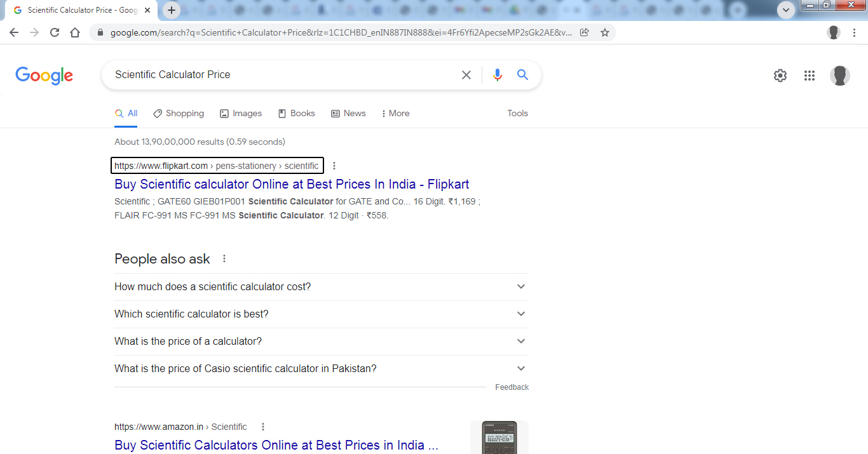Click inside the Google search text field
This screenshot has height=454, width=868.
pos(280,75)
